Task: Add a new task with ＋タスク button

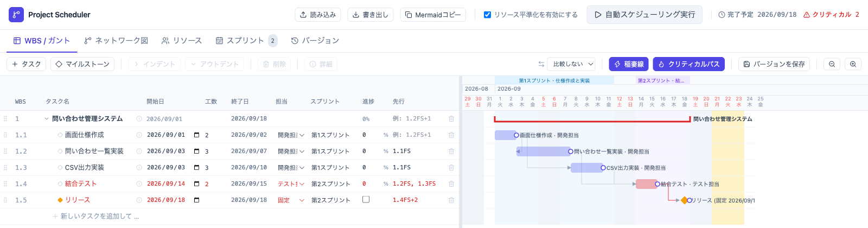Action: 26,64
